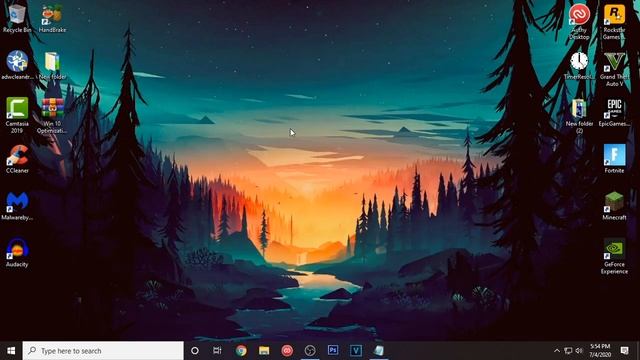Select the Authy Desktop shortcut

pos(579,22)
